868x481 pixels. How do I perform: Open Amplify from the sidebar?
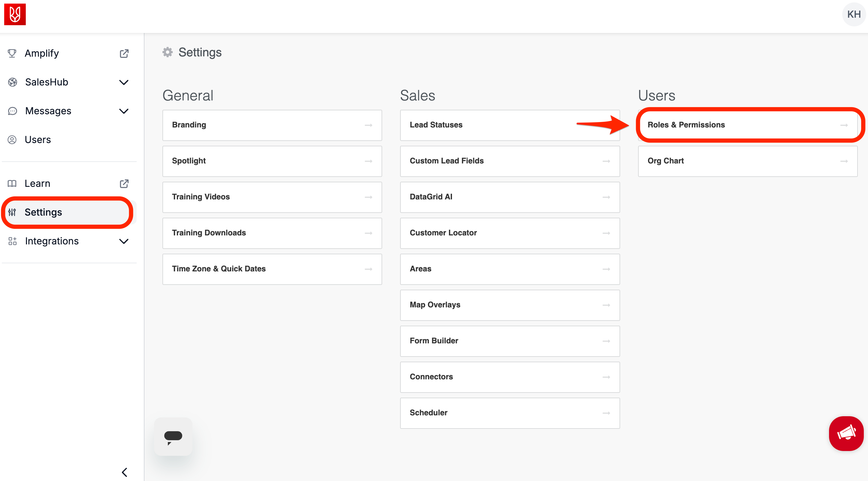click(x=42, y=53)
